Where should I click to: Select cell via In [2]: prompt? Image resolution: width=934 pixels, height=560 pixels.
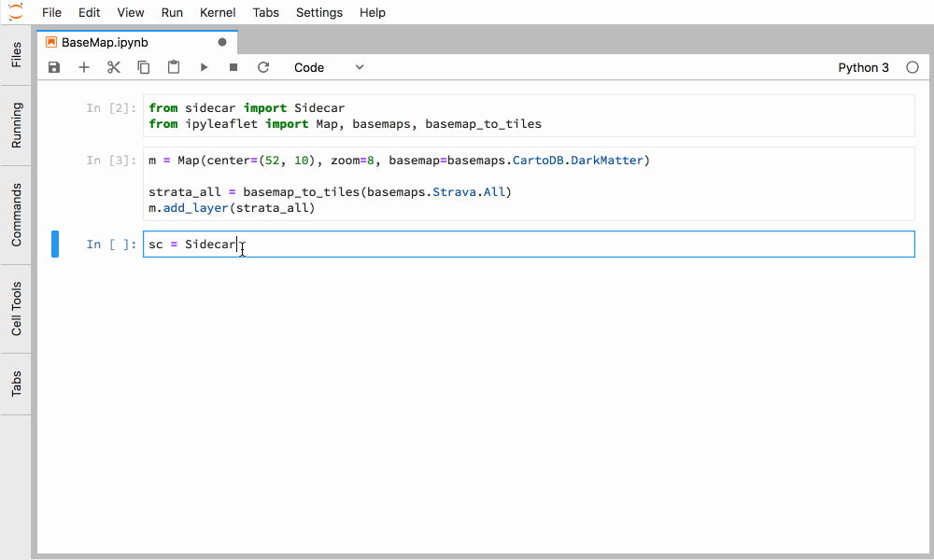pyautogui.click(x=111, y=107)
